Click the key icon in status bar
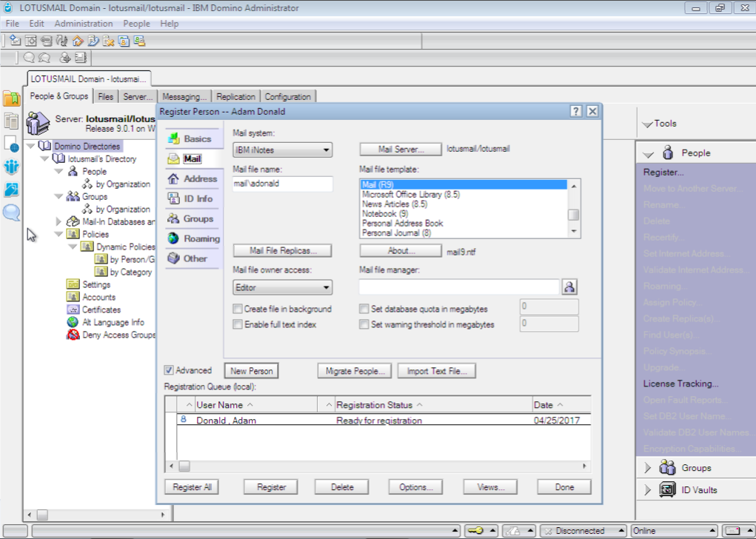The width and height of the screenshot is (756, 539). point(475,531)
